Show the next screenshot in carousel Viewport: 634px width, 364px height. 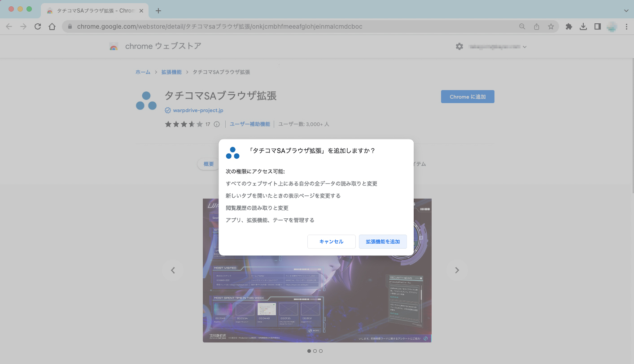tap(457, 270)
